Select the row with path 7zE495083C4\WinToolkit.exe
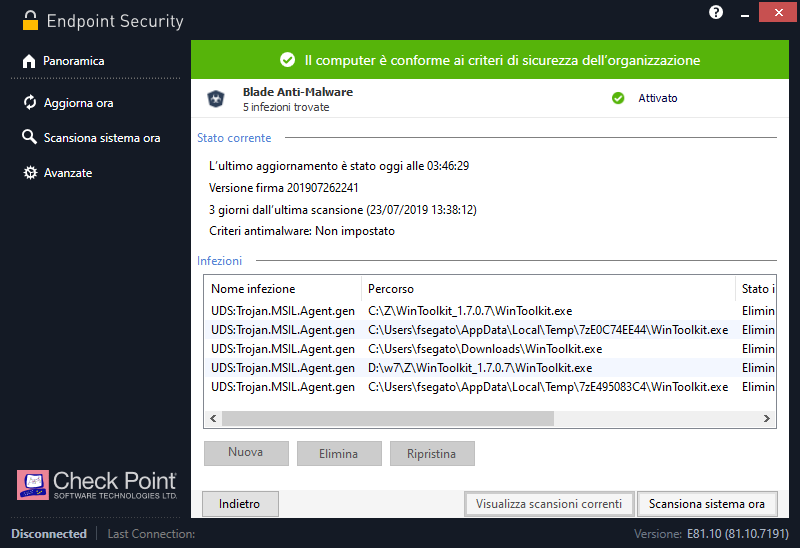The height and width of the screenshot is (548, 802). [x=490, y=387]
